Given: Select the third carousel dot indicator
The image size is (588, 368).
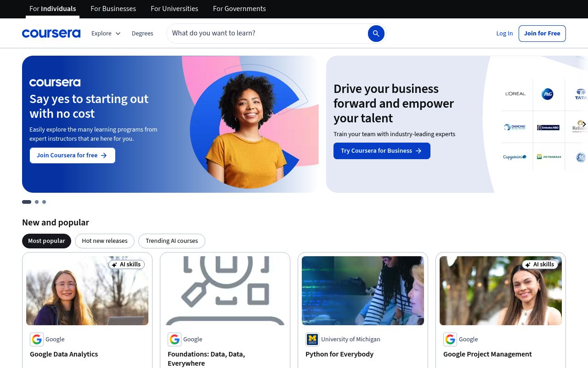Looking at the screenshot, I should [44, 202].
